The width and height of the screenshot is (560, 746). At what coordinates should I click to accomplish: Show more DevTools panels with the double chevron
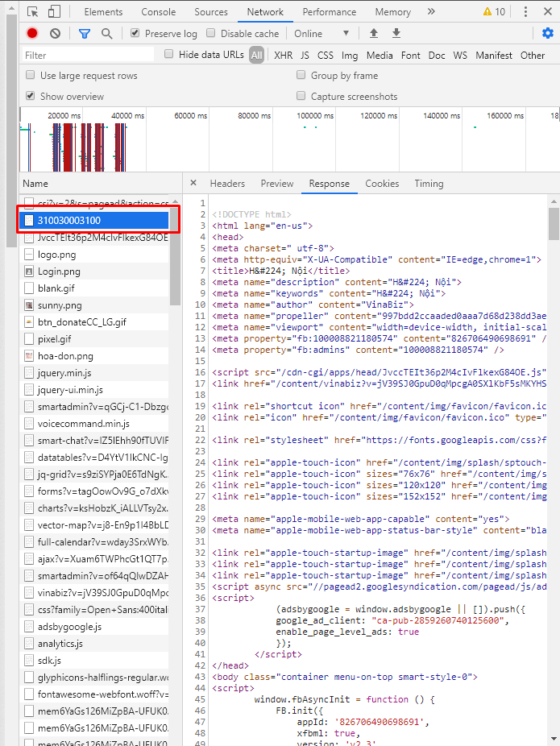point(431,11)
